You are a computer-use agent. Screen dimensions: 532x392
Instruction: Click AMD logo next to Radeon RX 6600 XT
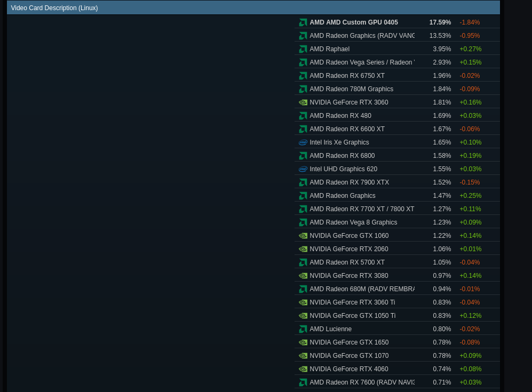click(x=303, y=129)
